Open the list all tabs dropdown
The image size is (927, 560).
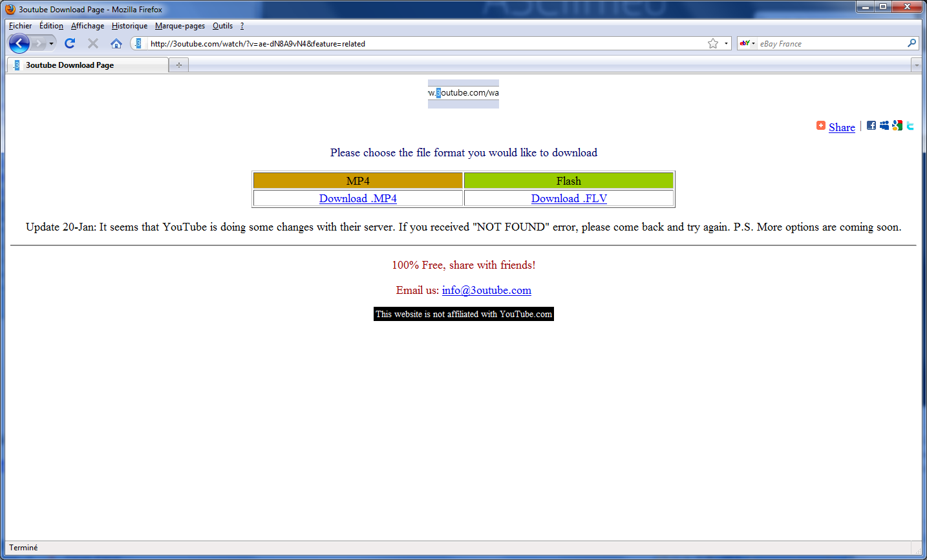pyautogui.click(x=916, y=65)
